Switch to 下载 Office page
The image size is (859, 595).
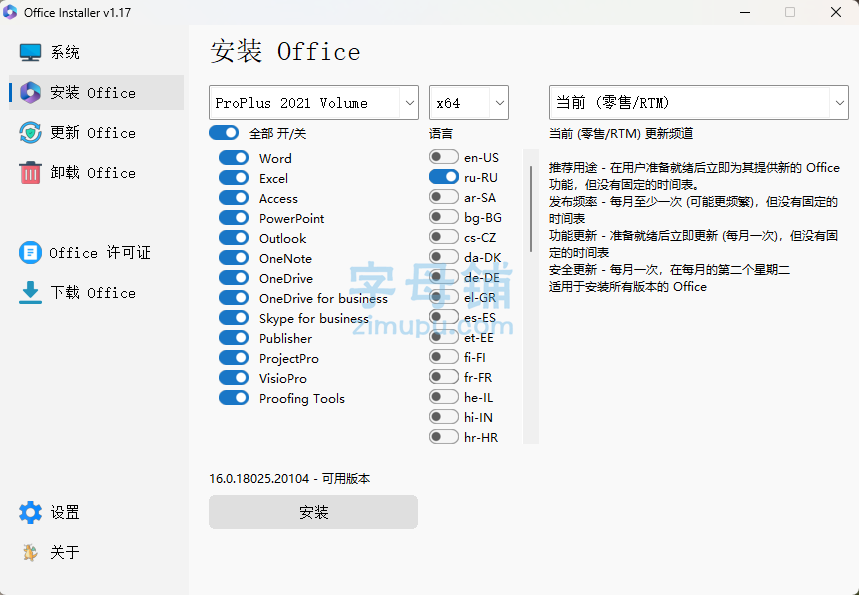coord(96,293)
